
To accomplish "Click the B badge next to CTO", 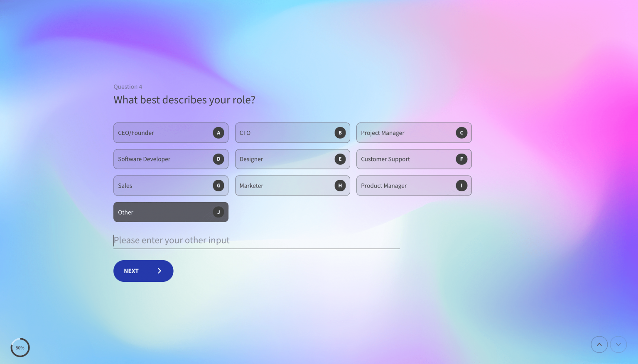I will coord(340,132).
